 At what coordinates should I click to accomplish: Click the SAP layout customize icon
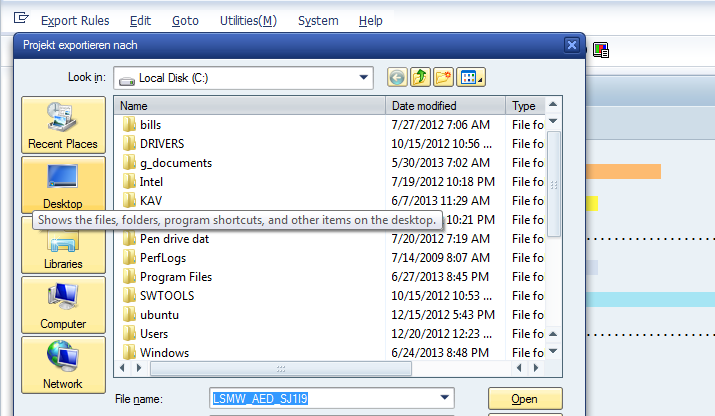(x=601, y=50)
